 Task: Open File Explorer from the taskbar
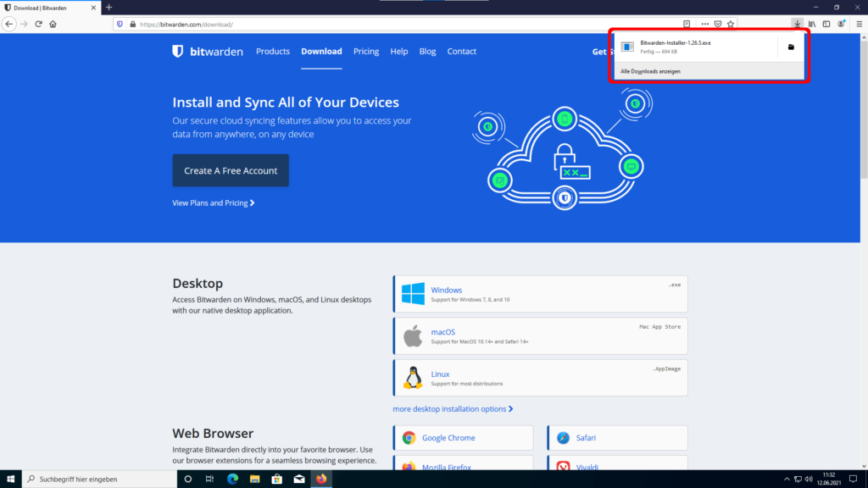pos(254,480)
